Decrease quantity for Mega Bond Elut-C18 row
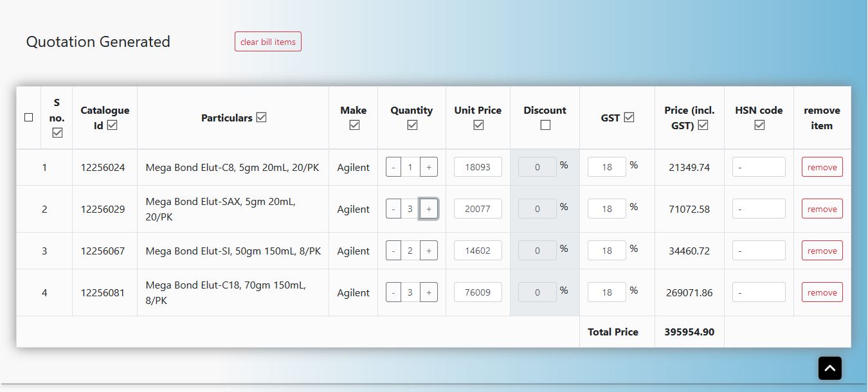Viewport: 868px width, 392px height. point(393,292)
